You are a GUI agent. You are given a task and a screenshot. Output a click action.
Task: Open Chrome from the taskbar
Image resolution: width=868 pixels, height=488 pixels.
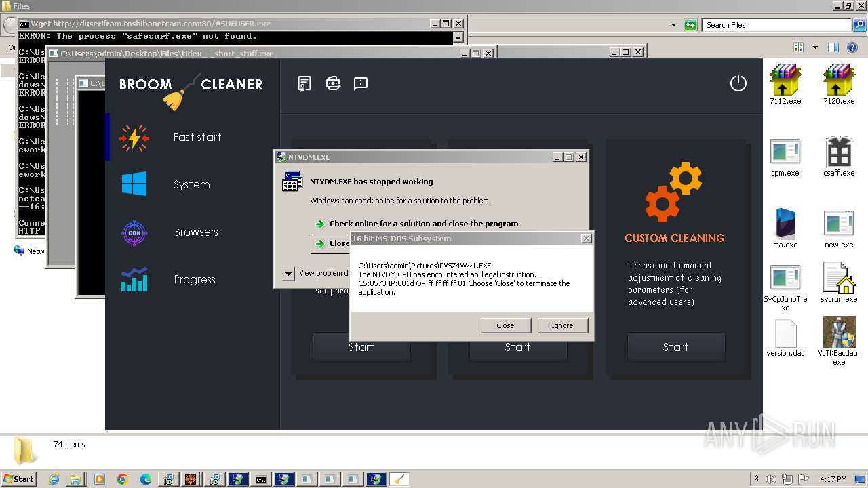[123, 479]
